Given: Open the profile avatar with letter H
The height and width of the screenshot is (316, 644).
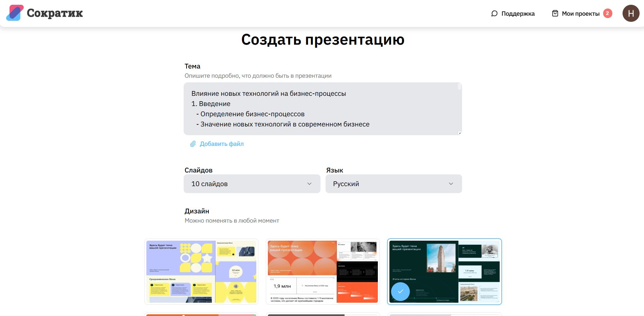Looking at the screenshot, I should click(x=631, y=13).
